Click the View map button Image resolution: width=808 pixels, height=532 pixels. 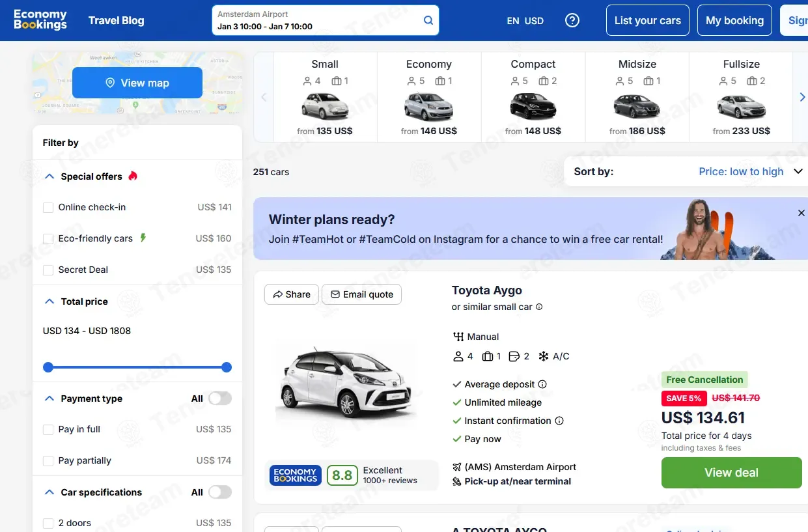(x=137, y=83)
